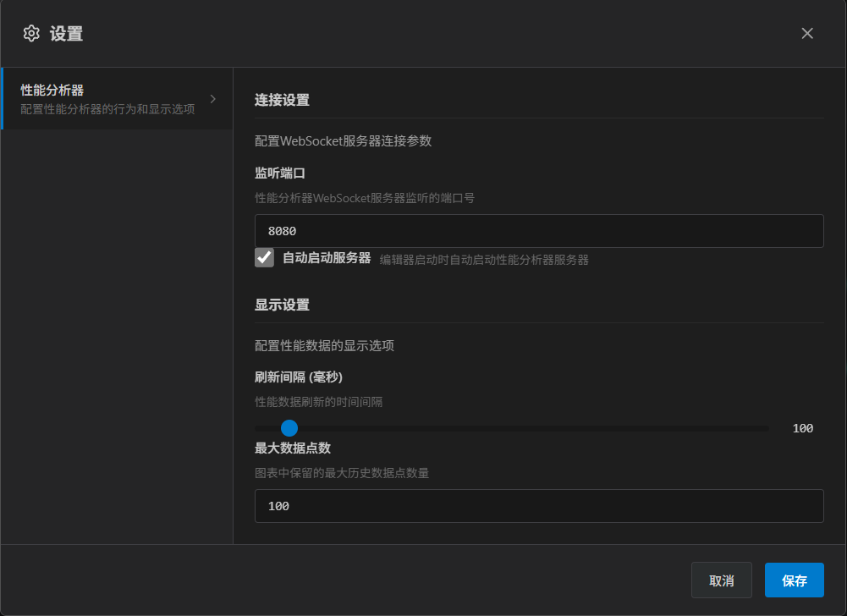Click the 监听端口 field label

coord(279,173)
